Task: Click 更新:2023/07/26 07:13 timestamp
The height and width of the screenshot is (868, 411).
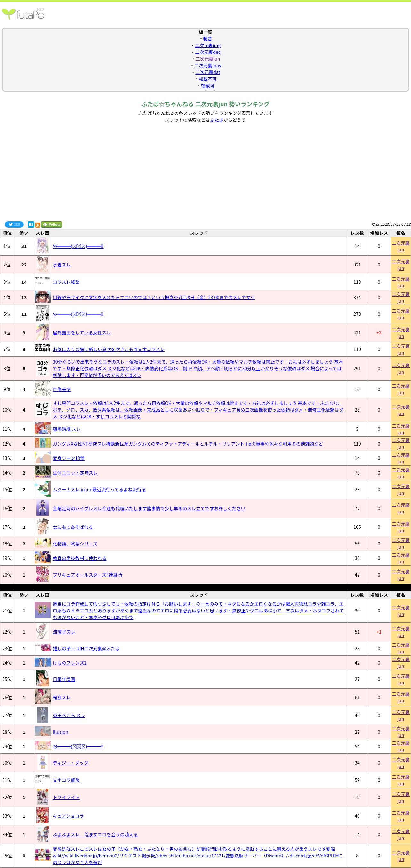Action: tap(391, 225)
